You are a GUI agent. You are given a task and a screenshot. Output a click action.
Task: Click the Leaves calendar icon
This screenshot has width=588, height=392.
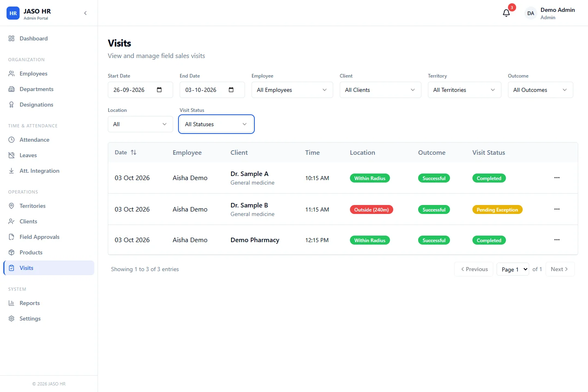pyautogui.click(x=11, y=155)
